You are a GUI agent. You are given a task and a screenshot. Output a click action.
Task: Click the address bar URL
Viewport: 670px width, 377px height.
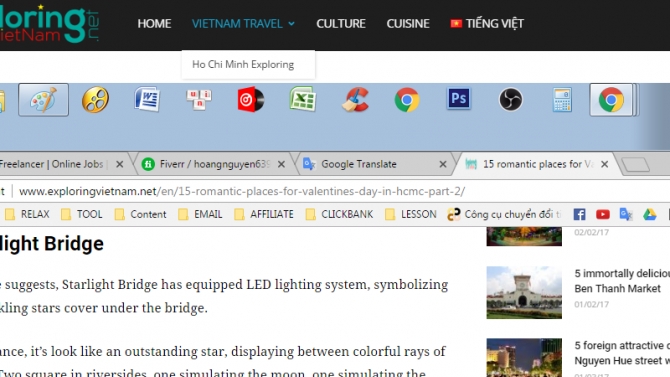242,191
